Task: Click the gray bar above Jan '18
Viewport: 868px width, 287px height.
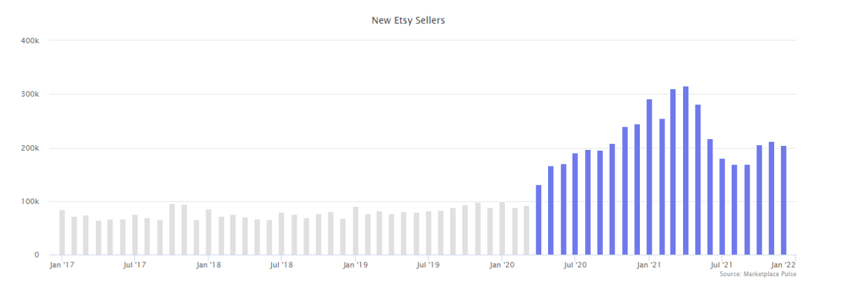Action: click(208, 232)
